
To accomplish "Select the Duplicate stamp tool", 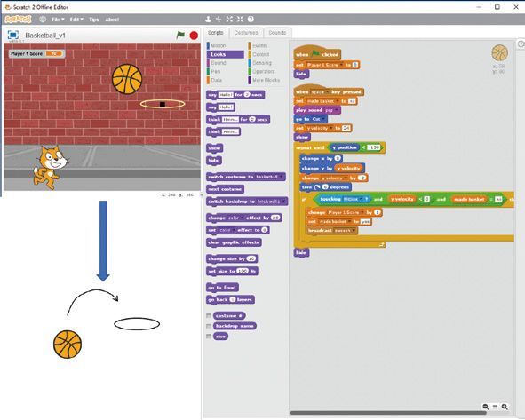I will pos(208,19).
